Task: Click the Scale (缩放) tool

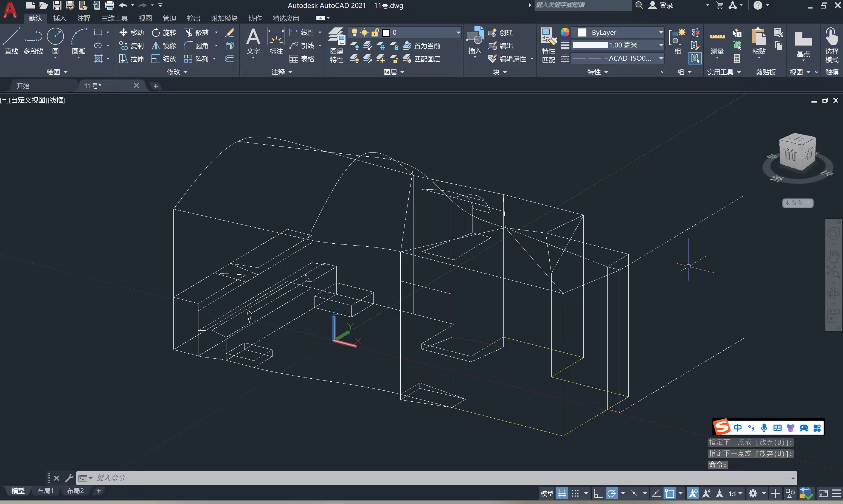Action: 164,59
